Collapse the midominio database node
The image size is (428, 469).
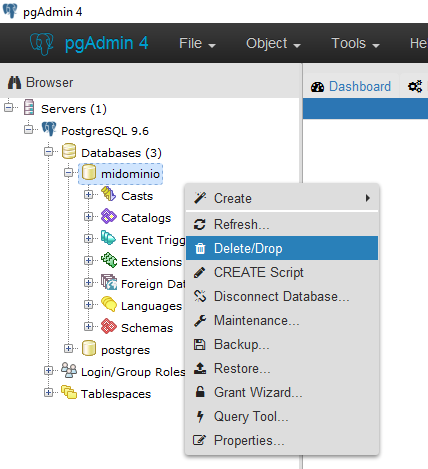[68, 173]
